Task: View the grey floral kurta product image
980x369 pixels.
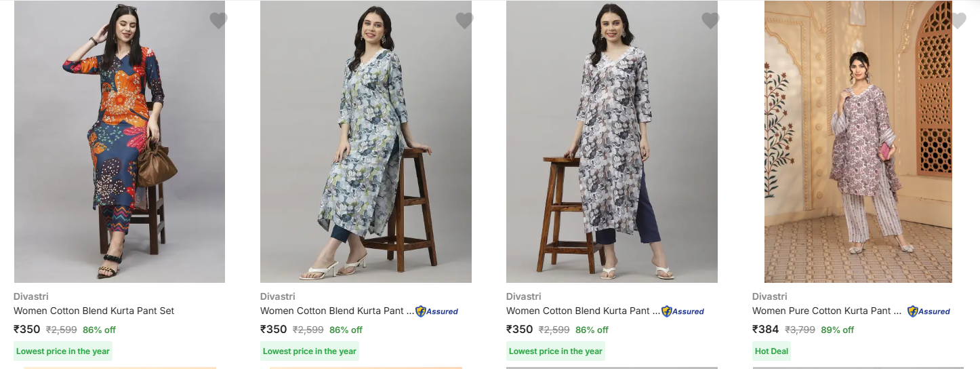Action: pos(612,141)
